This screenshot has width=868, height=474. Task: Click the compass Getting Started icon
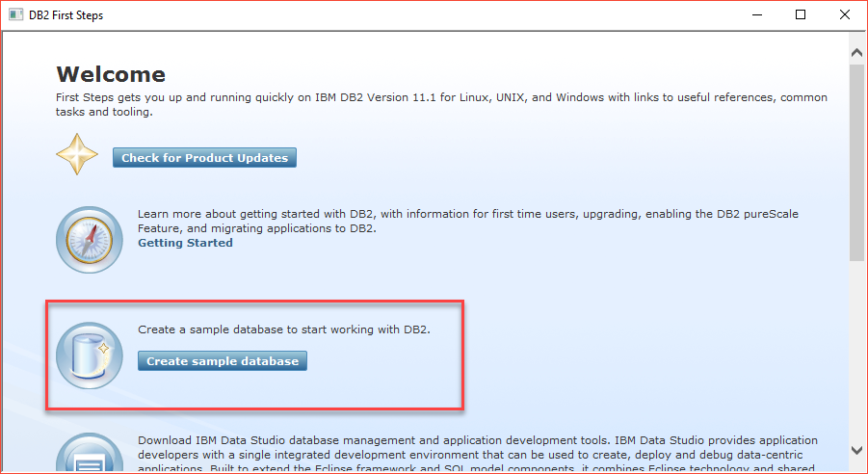coord(90,240)
